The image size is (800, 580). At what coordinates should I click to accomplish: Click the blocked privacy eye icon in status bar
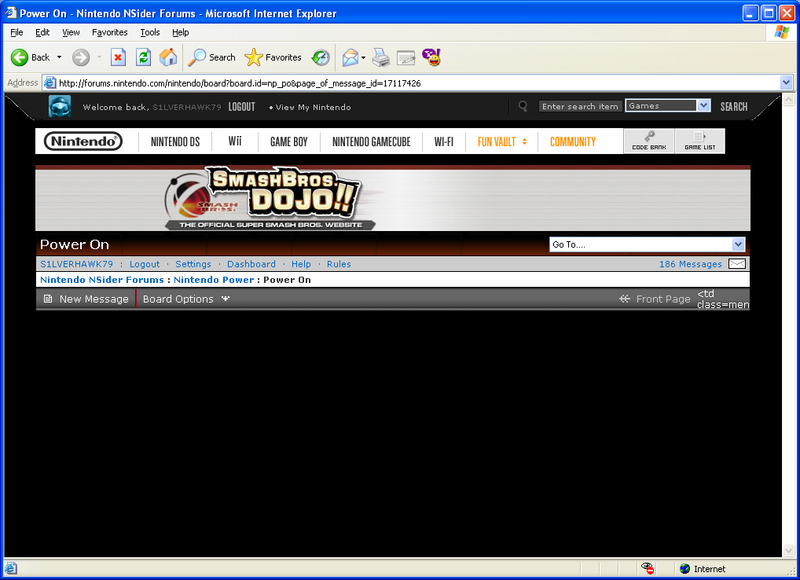647,568
